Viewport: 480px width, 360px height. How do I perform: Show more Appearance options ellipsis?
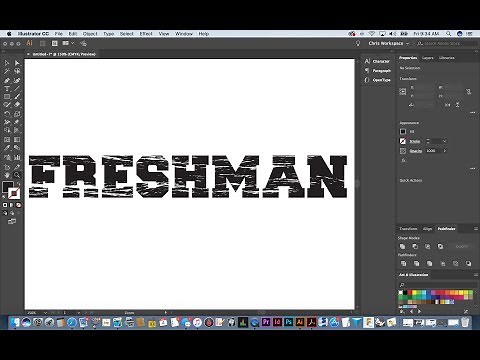click(472, 169)
